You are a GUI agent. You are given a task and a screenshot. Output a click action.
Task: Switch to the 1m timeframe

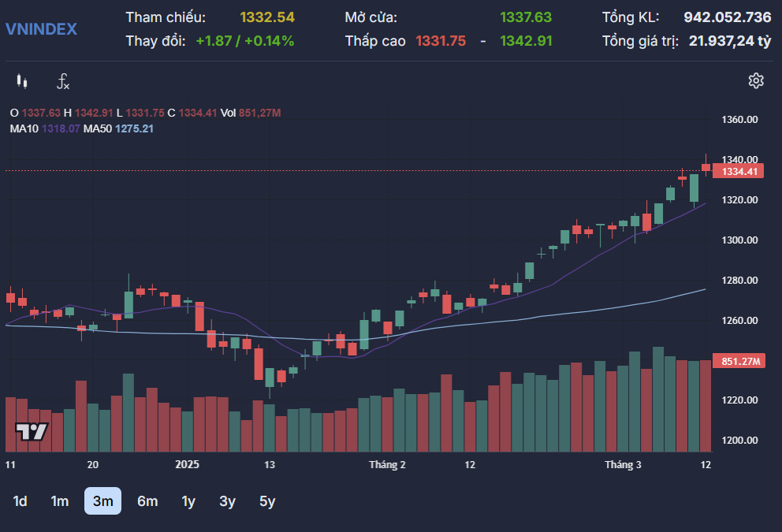point(60,501)
